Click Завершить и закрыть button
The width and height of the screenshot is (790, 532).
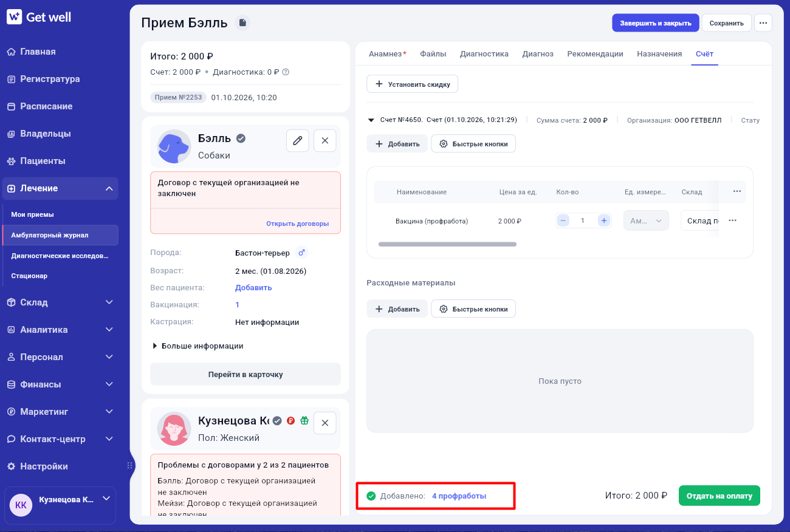(656, 23)
